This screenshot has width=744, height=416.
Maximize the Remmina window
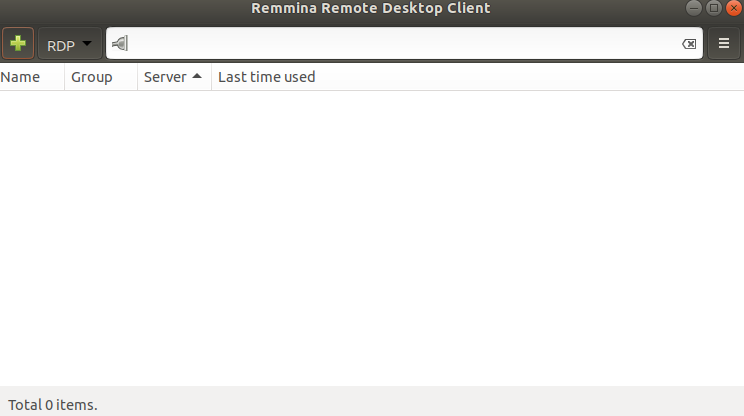tap(713, 8)
